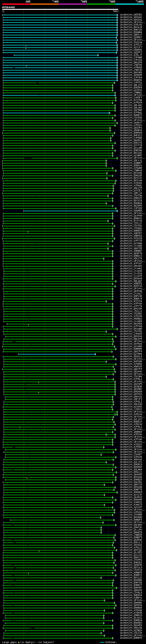The width and height of the screenshot is (146, 644).
Task: Select hit UniRef100_A5ADD1
Action: pos(131,319)
